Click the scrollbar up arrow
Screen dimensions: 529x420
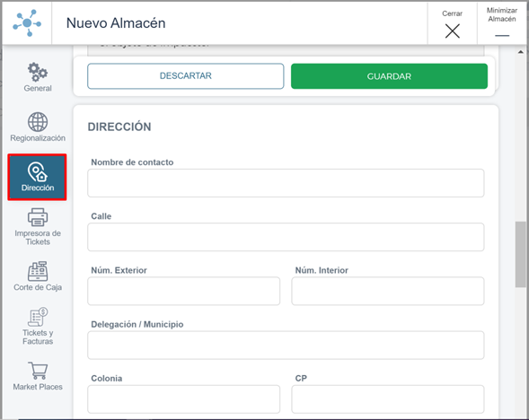coord(520,52)
